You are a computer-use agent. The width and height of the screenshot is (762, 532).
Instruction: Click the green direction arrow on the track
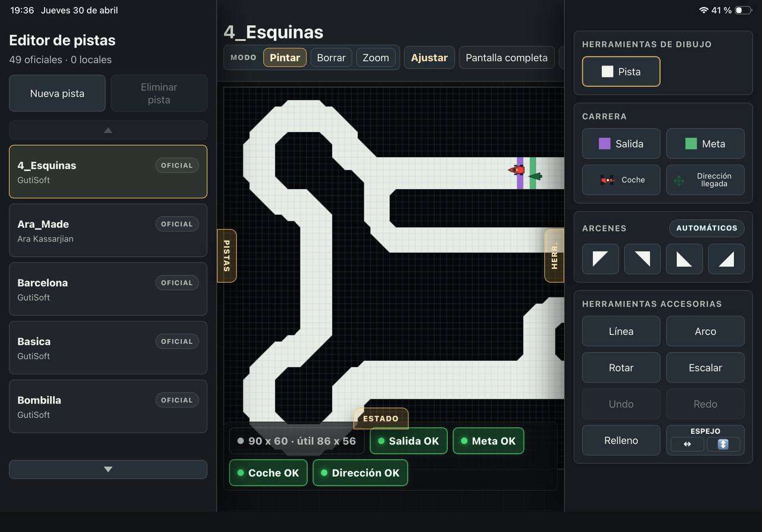[536, 176]
